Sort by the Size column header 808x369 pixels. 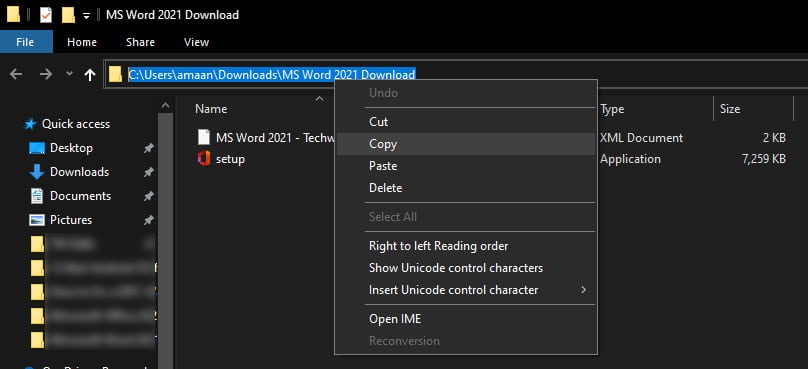tap(730, 109)
